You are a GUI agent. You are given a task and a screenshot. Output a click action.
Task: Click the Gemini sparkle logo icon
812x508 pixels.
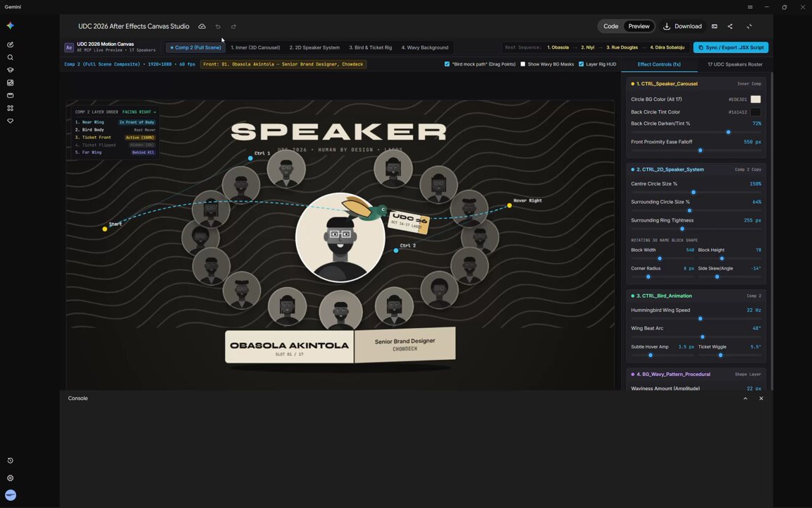[x=11, y=25]
